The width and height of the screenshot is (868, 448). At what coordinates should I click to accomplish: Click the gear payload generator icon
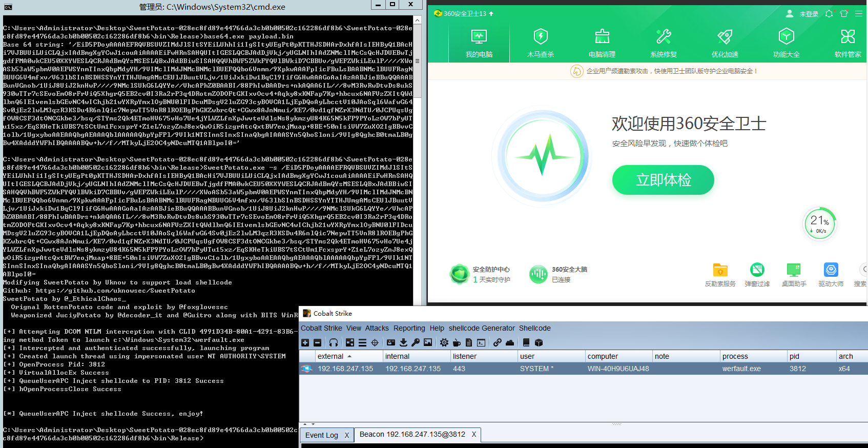pyautogui.click(x=444, y=342)
